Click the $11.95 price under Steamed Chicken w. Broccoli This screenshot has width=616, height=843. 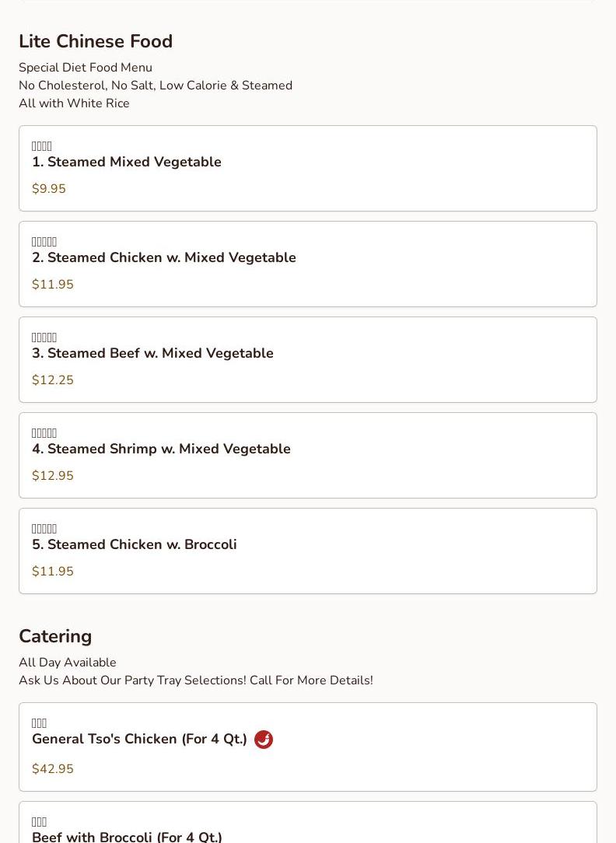pyautogui.click(x=53, y=572)
